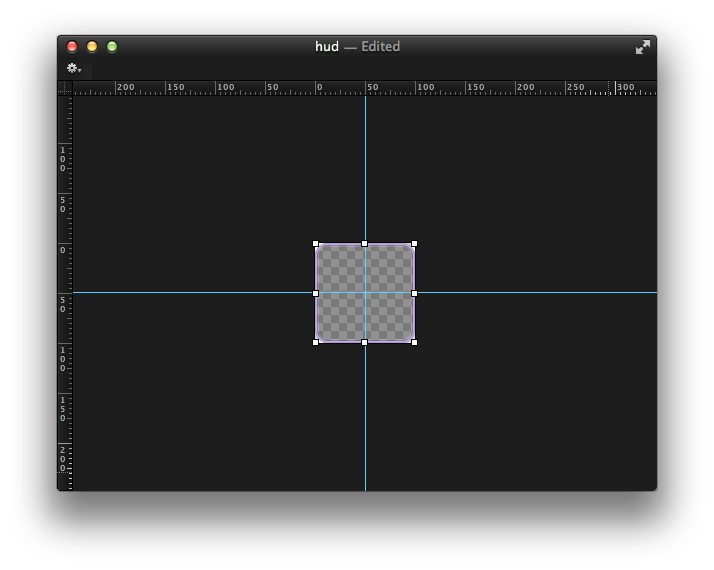Select the bottom-right resize handle of the shape
This screenshot has height=570, width=714.
(x=414, y=342)
